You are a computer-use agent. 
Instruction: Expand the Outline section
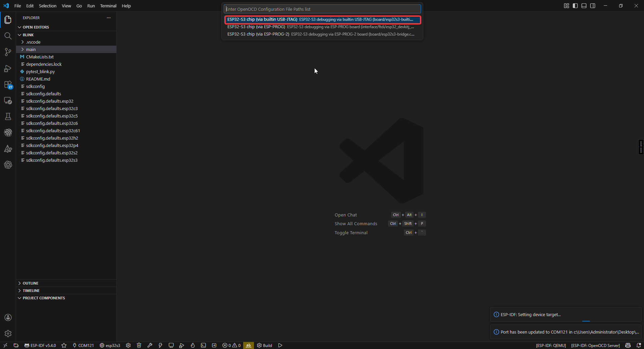click(66, 283)
